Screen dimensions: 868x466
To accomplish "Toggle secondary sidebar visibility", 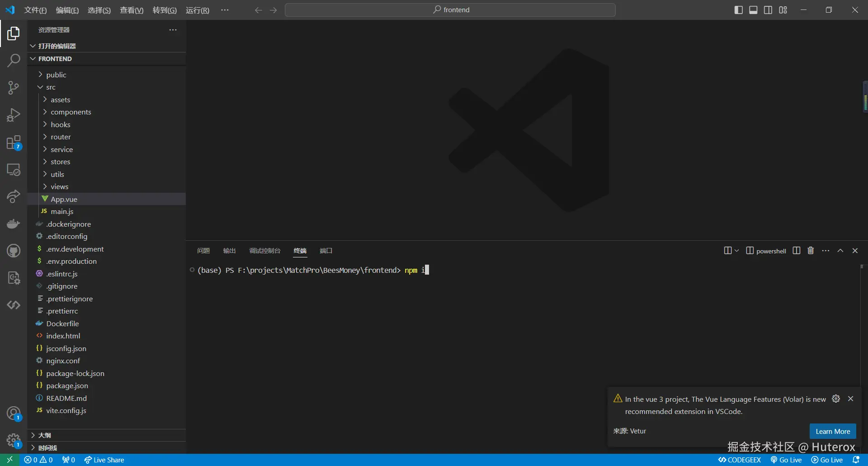I will coord(768,10).
